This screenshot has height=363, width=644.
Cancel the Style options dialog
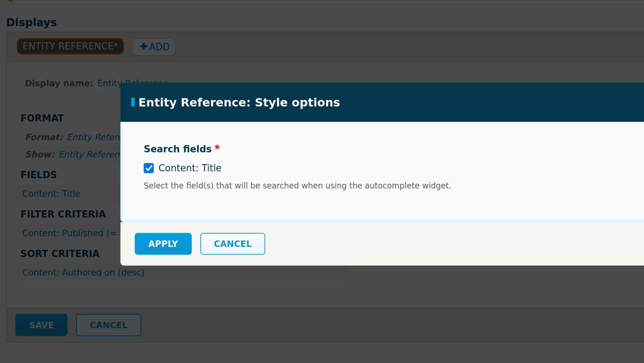(x=233, y=244)
